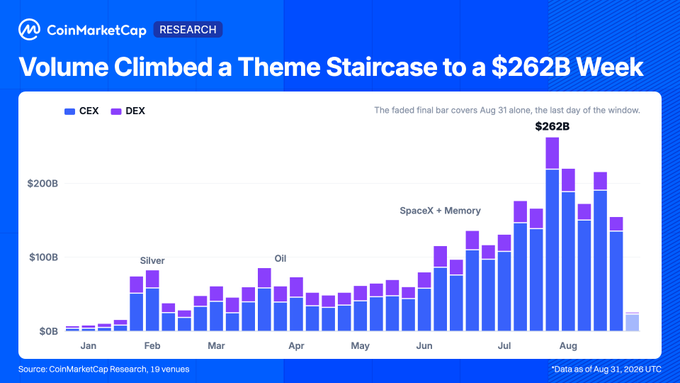Click the Feb x-axis label
This screenshot has height=383, width=680.
(152, 346)
